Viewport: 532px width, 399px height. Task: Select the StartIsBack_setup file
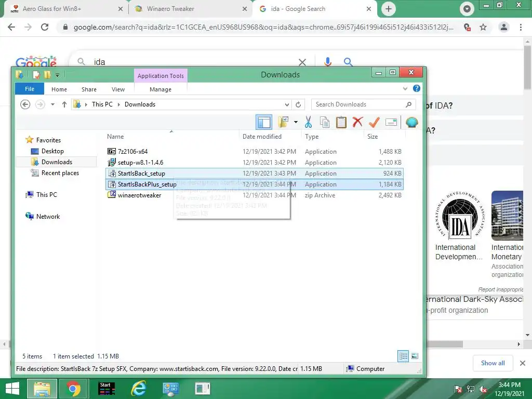255,174
